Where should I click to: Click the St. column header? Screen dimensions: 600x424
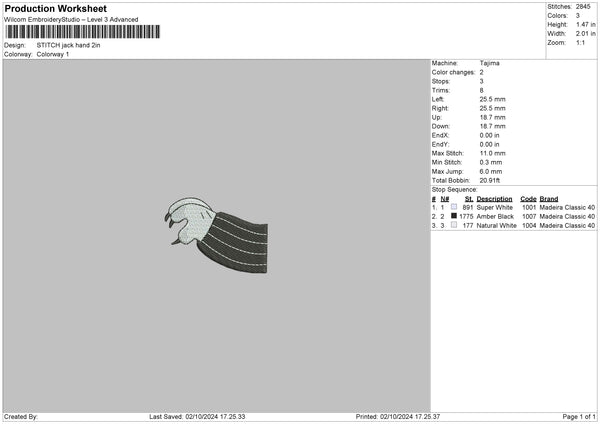point(468,198)
